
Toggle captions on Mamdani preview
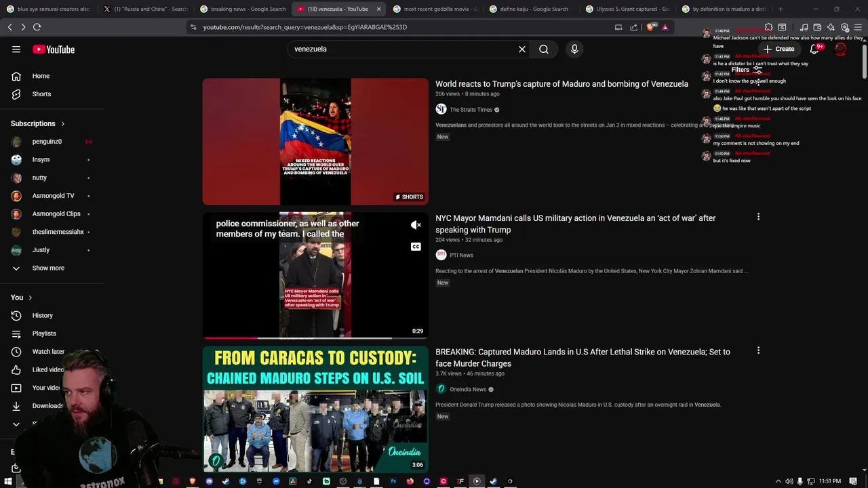416,247
